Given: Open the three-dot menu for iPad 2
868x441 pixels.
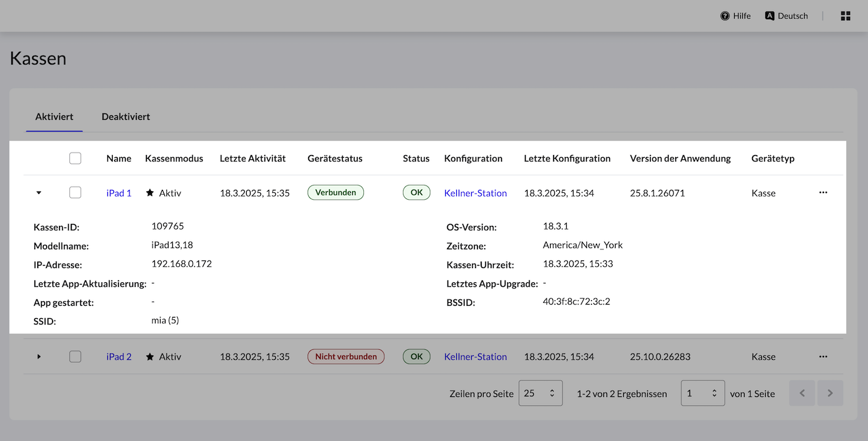Looking at the screenshot, I should click(x=823, y=357).
